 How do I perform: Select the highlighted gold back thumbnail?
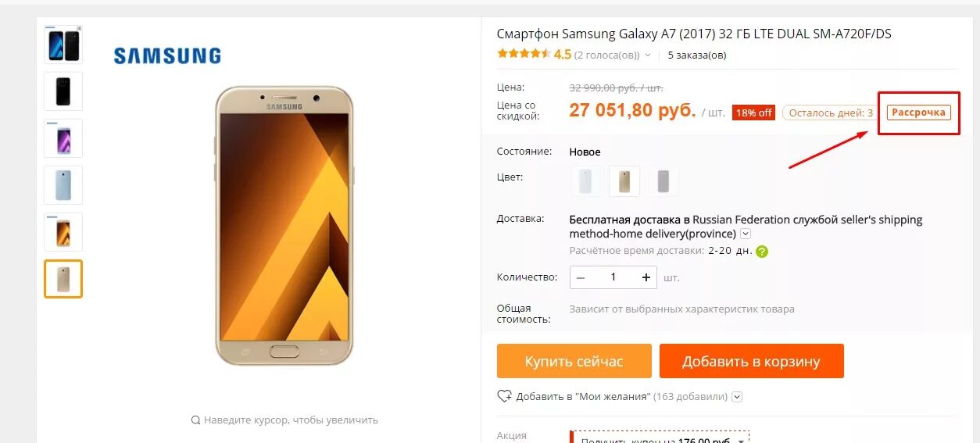tap(63, 279)
